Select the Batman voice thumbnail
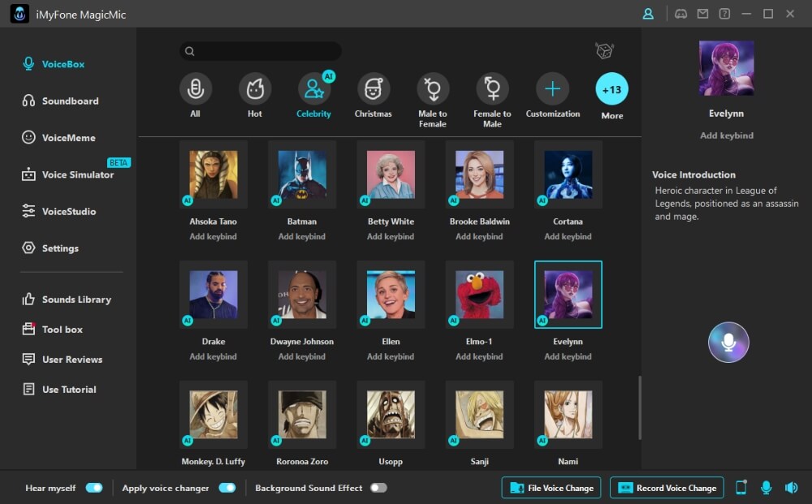 [x=302, y=174]
